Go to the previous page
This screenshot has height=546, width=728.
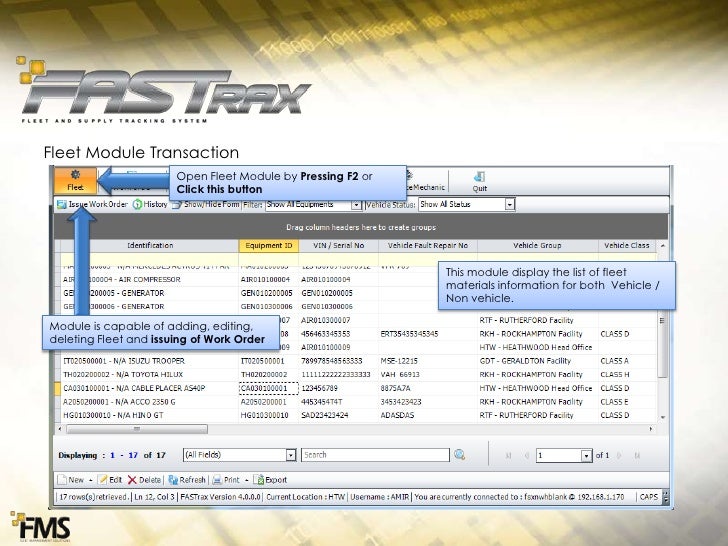(526, 455)
